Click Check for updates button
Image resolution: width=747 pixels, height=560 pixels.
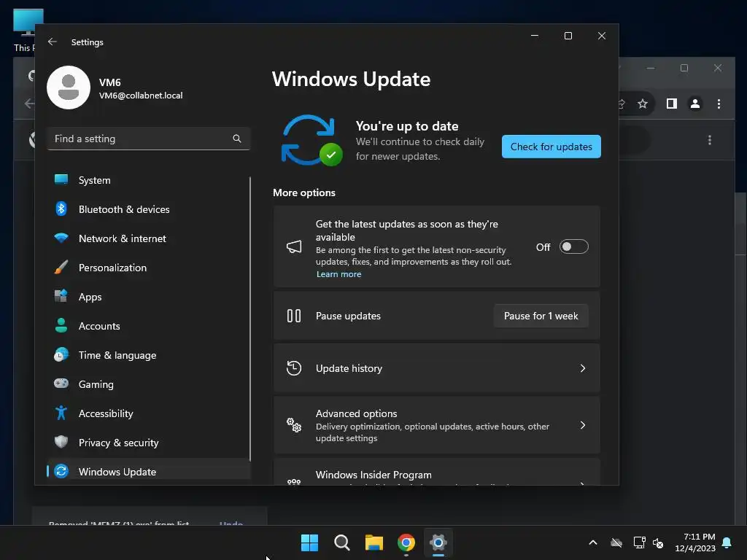551,147
